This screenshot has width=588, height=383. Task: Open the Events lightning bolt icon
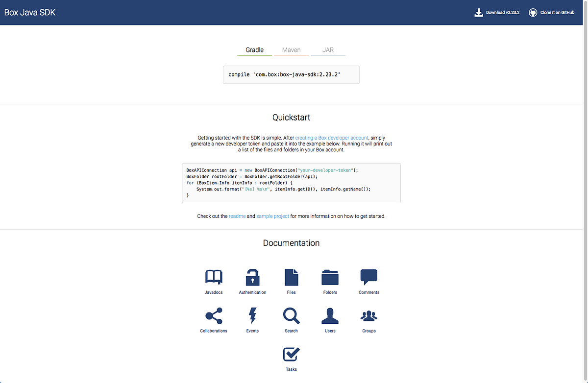click(x=252, y=316)
